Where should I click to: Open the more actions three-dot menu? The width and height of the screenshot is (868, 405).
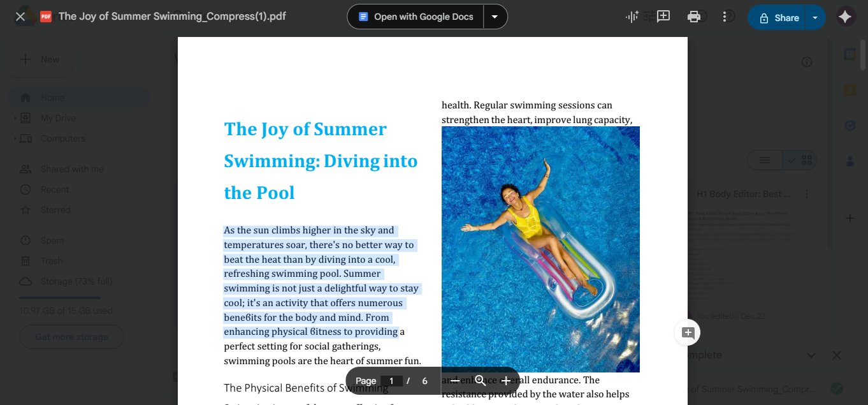click(x=725, y=16)
